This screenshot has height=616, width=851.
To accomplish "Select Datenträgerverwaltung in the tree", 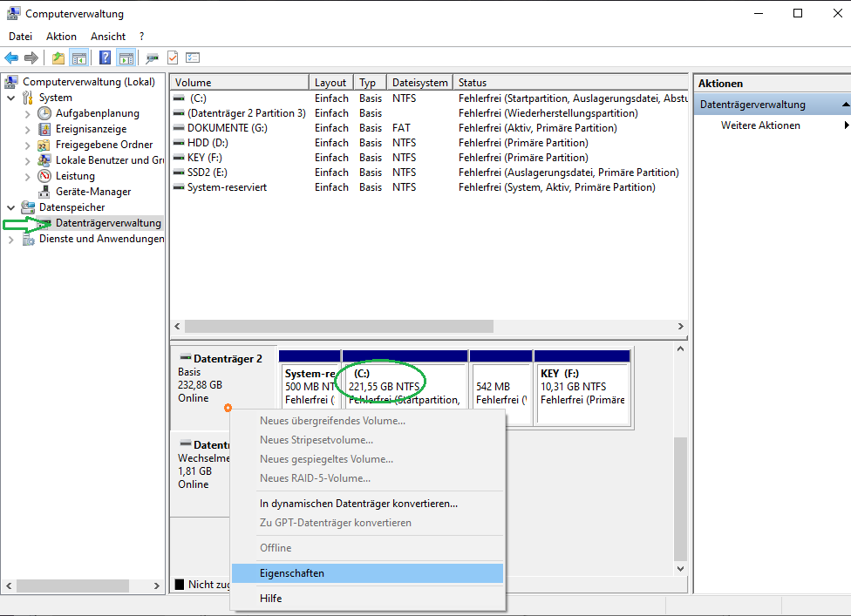I will [x=108, y=223].
